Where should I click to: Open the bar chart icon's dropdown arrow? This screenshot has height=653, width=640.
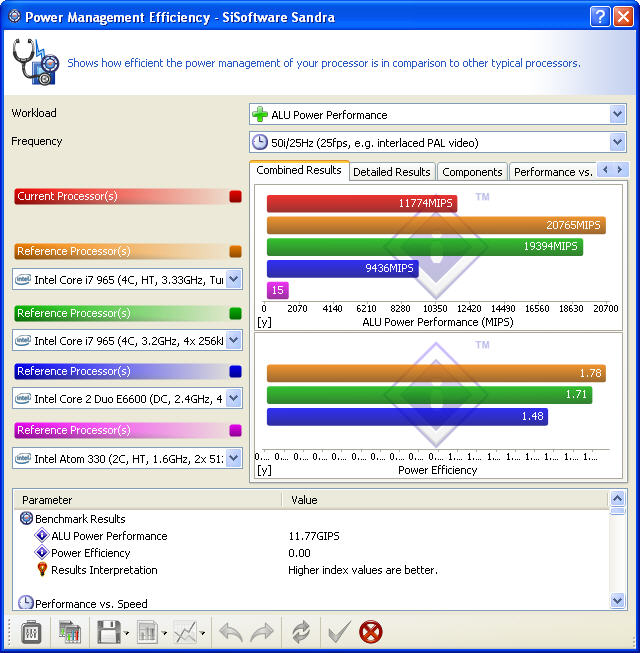coord(164,633)
